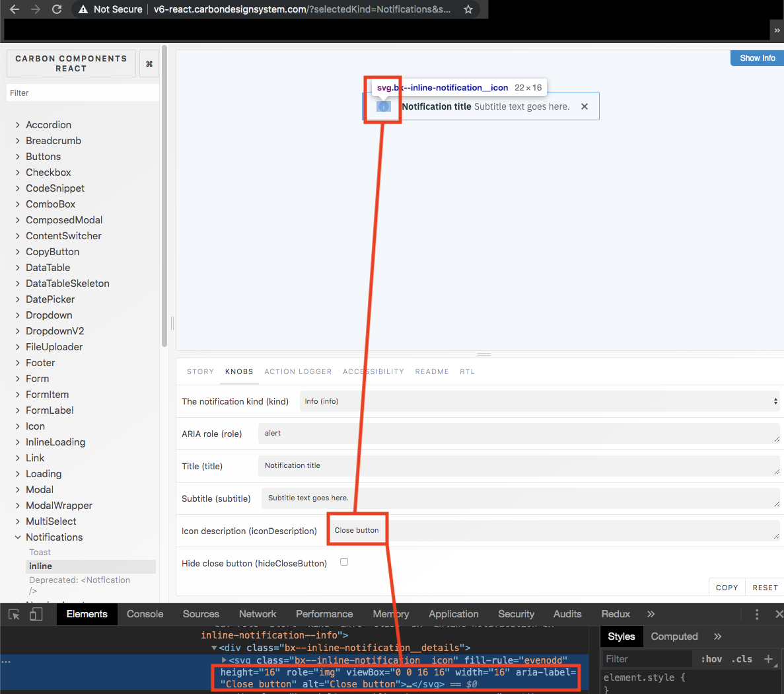
Task: Click the Show Info button
Action: point(757,58)
